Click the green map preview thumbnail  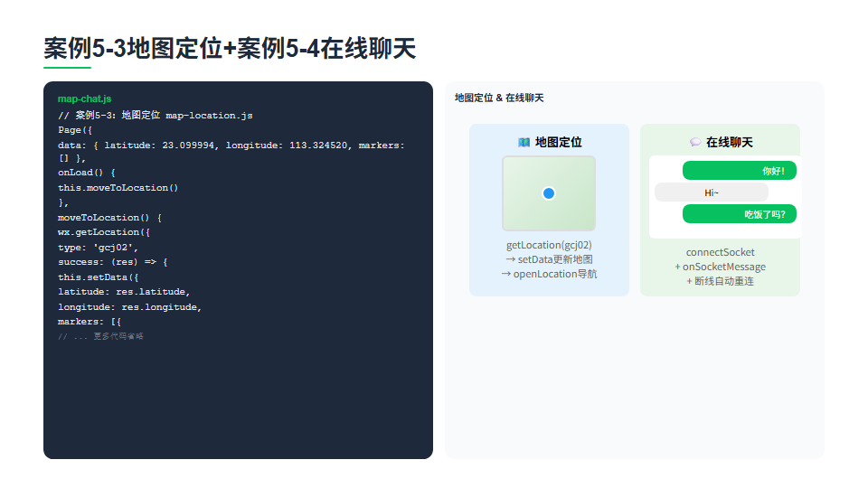549,193
